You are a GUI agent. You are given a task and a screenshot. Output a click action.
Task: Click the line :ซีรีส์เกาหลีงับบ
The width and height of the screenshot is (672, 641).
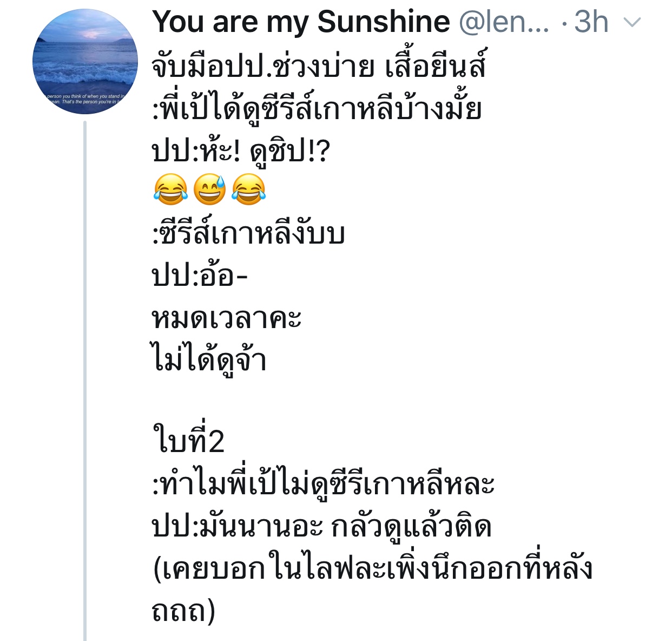coord(249,234)
